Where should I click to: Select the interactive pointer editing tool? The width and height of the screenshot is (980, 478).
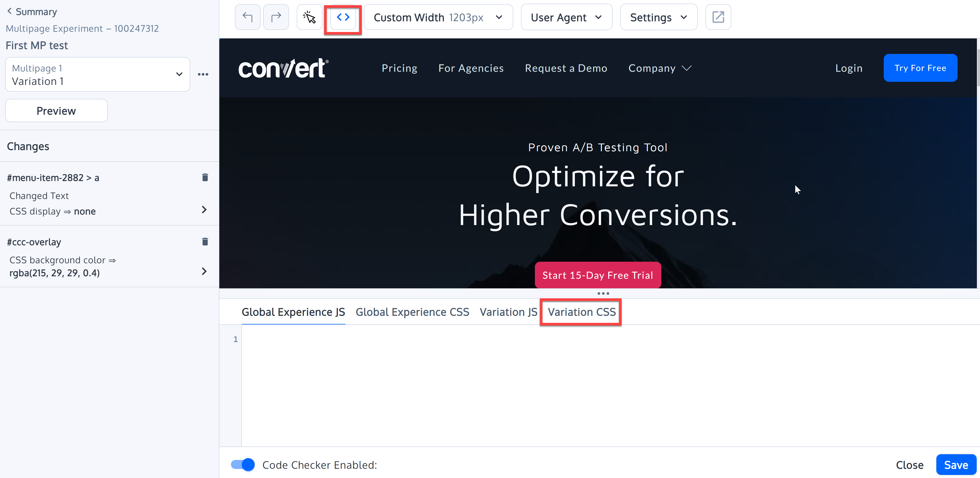(x=309, y=17)
